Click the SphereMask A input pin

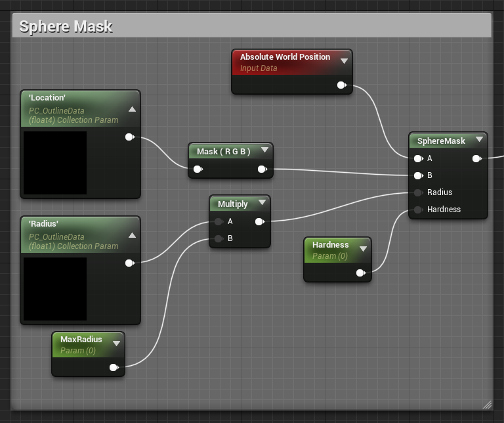click(418, 158)
